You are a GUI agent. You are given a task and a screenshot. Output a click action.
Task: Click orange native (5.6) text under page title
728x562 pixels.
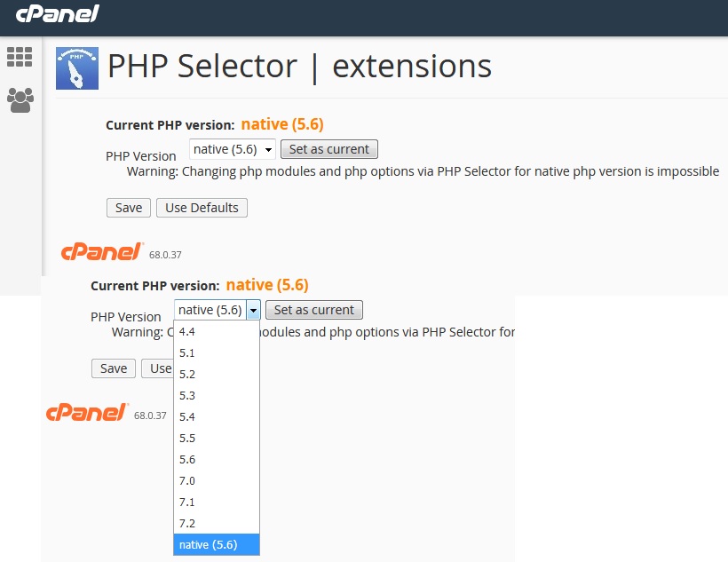pos(282,124)
